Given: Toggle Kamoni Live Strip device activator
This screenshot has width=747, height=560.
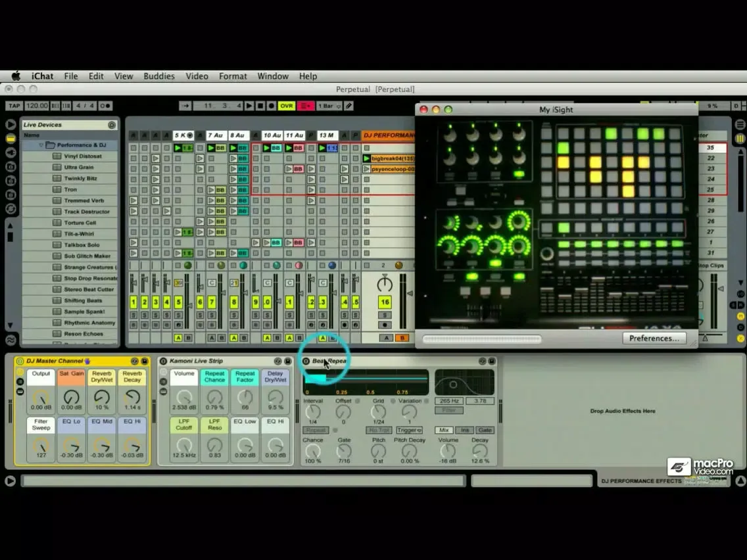Looking at the screenshot, I should pos(163,362).
